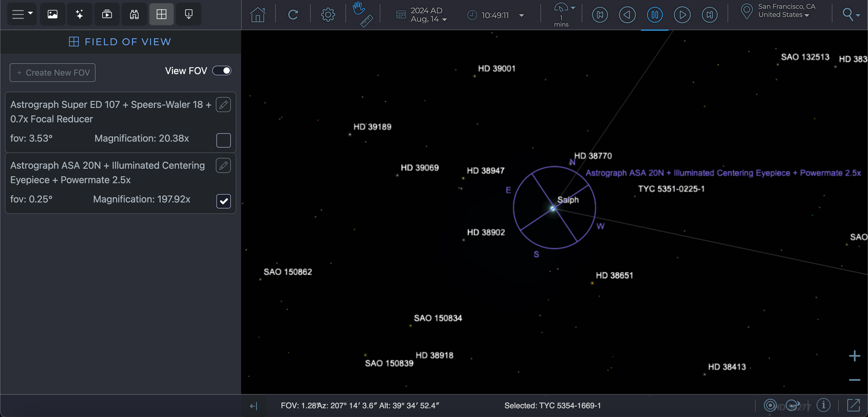Image resolution: width=868 pixels, height=417 pixels.
Task: Click the sparkle stars icon
Action: coord(80,14)
